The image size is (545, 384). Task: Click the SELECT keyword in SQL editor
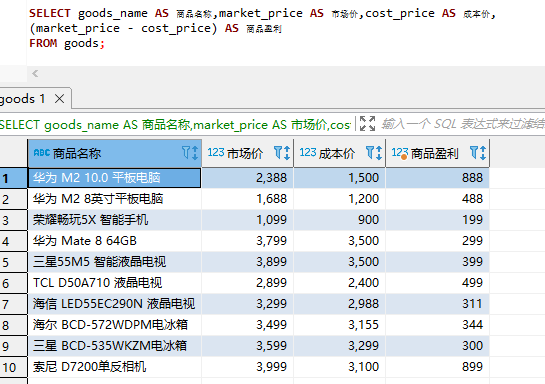pos(50,13)
